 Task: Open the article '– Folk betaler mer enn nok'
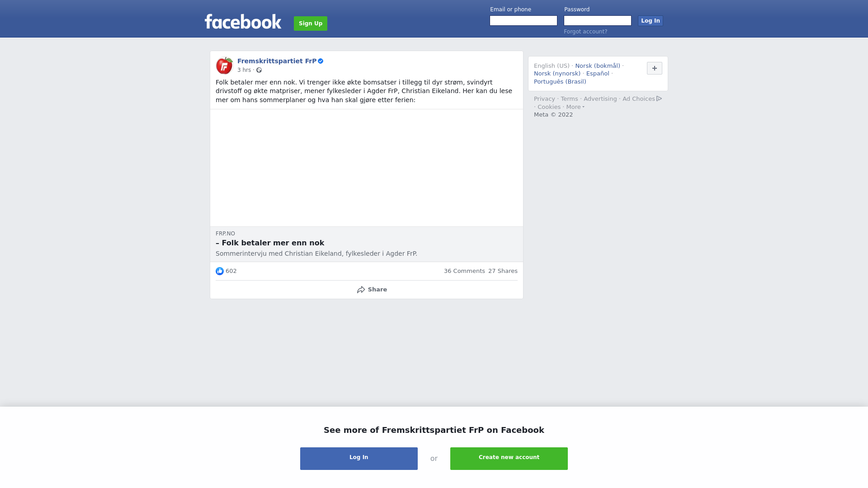coord(270,243)
